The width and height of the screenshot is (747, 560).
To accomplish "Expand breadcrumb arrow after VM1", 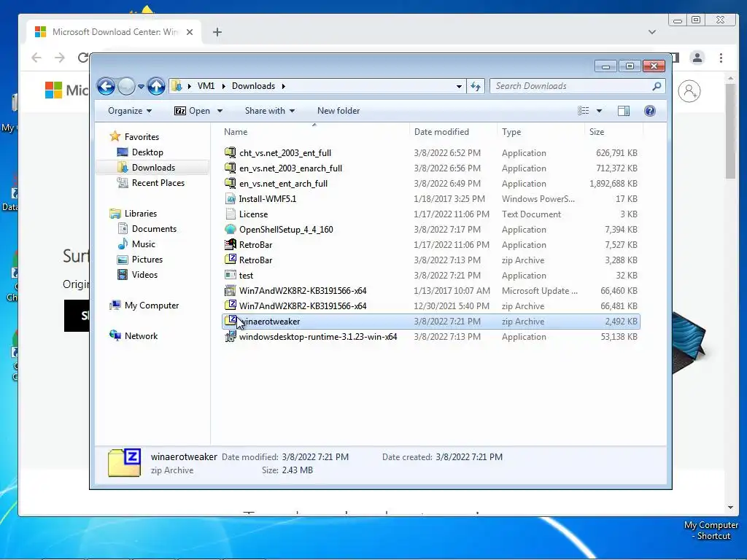I will click(x=223, y=86).
